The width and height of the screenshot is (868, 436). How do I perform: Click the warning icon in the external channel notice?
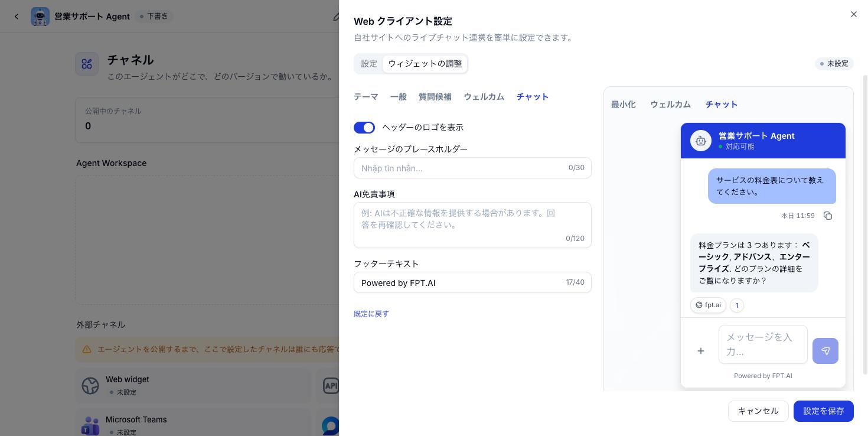(x=87, y=349)
